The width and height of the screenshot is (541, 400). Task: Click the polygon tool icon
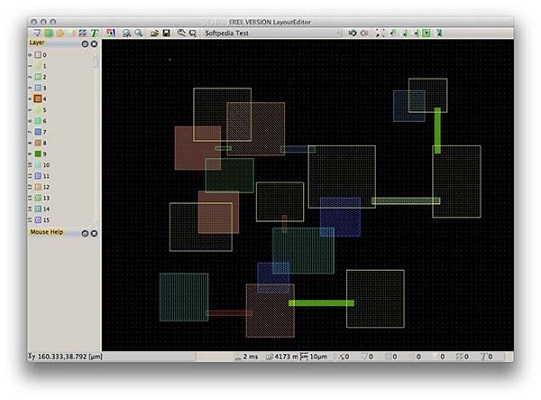37,33
